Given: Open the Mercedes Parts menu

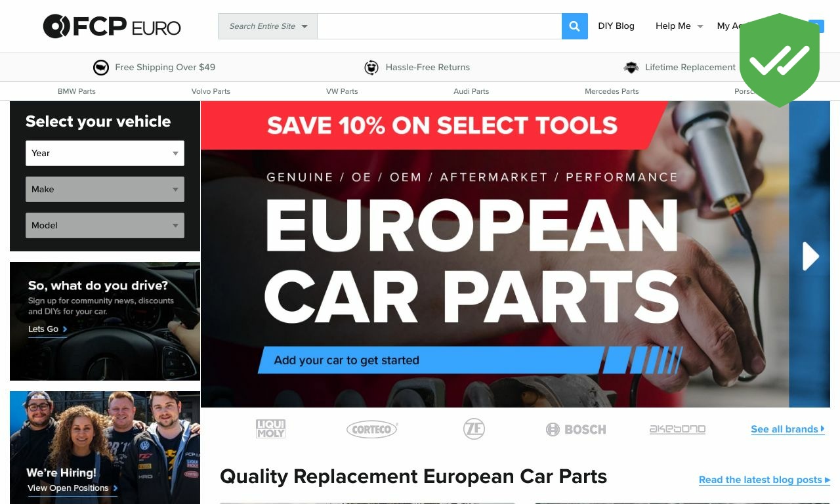Looking at the screenshot, I should pyautogui.click(x=612, y=91).
